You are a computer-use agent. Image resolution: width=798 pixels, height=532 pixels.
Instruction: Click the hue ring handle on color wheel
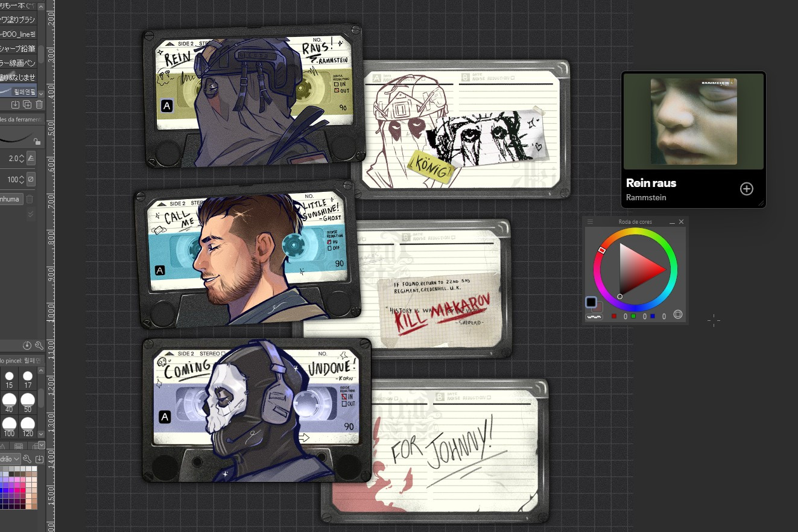pyautogui.click(x=601, y=250)
